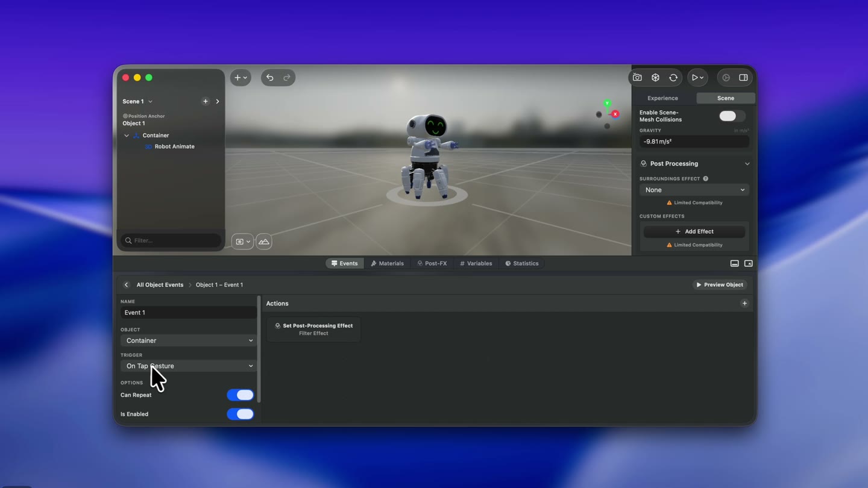Open the Statistics tab
The height and width of the screenshot is (488, 868).
[x=521, y=263]
